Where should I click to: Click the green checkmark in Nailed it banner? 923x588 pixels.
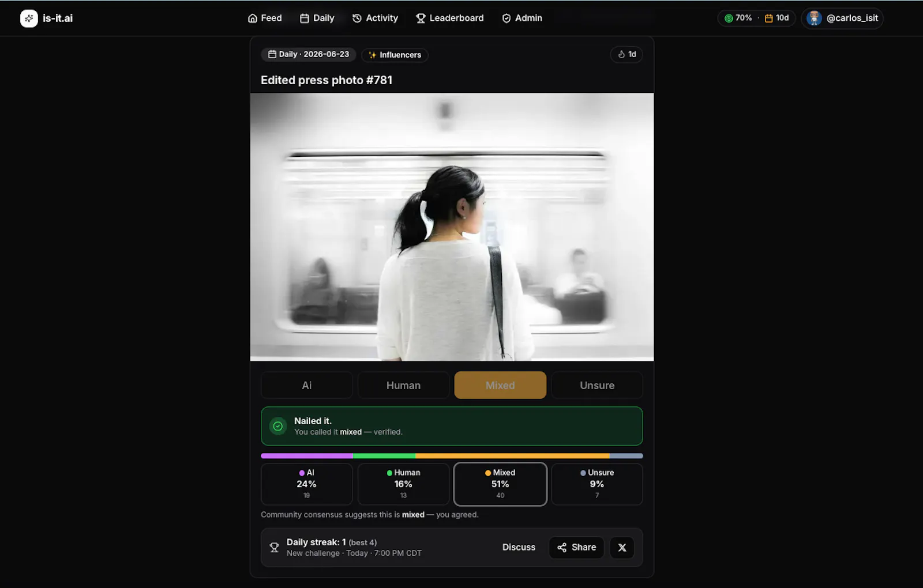[278, 426]
